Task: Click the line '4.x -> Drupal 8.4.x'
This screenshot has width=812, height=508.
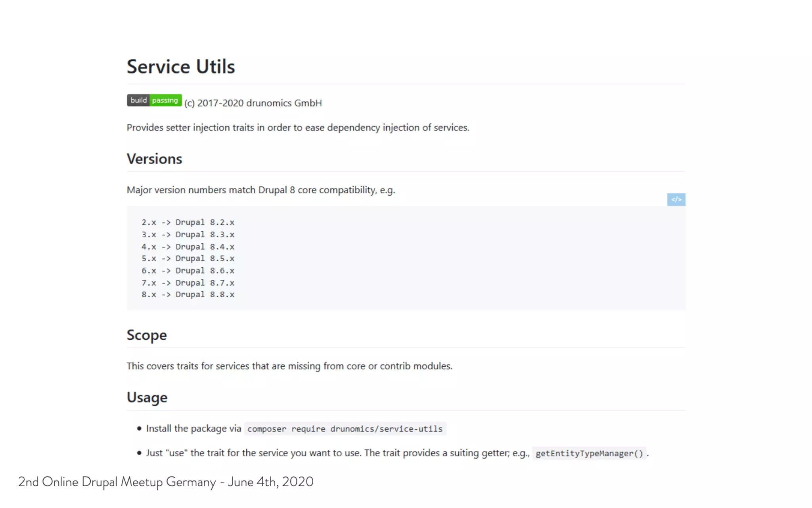Action: point(188,246)
